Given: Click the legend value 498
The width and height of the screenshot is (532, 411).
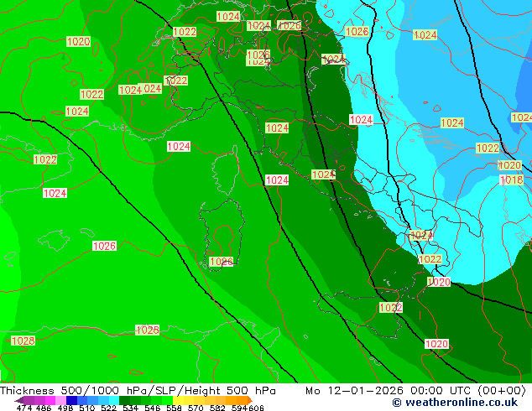Looking at the screenshot, I should click(x=65, y=408).
